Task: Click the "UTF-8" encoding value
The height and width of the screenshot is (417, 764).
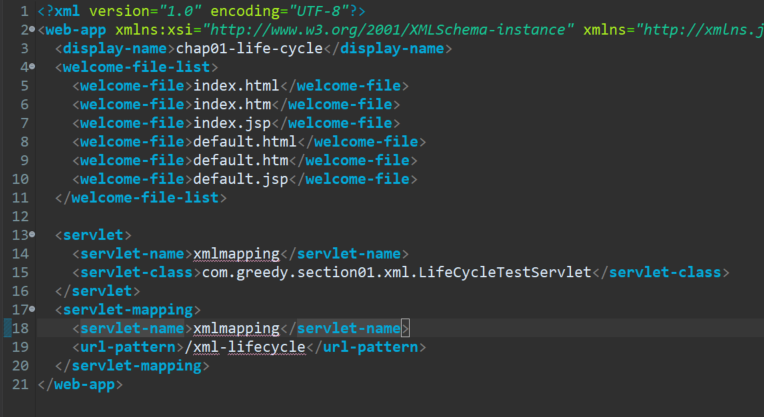Action: click(x=322, y=11)
